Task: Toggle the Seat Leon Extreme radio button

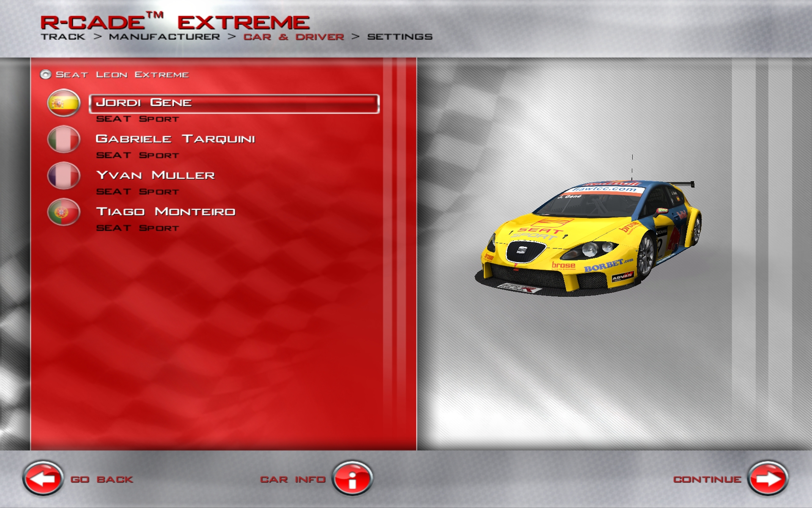Action: (45, 75)
